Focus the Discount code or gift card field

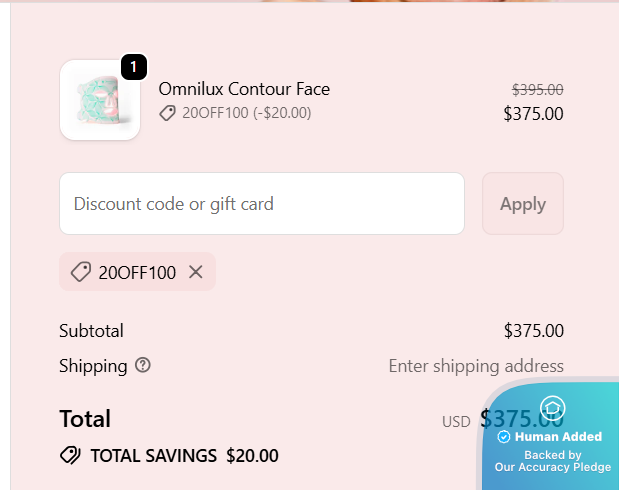[262, 204]
